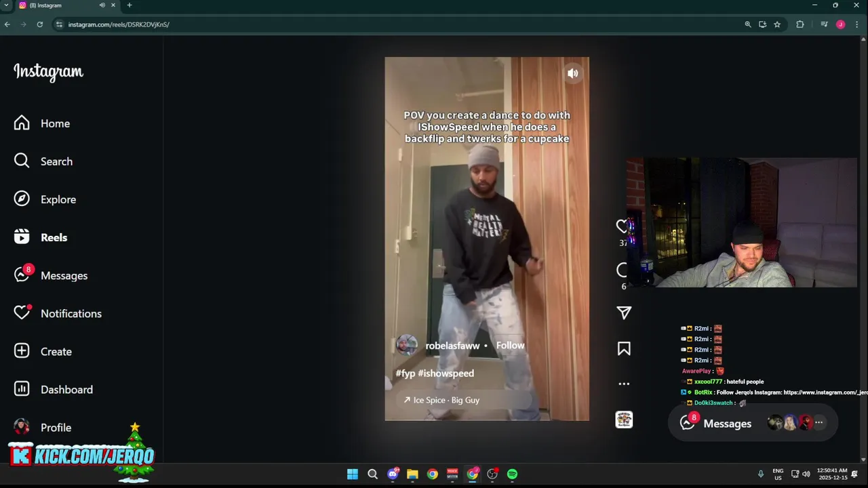
Task: Click the zoom magnifier in address bar
Action: coord(748,24)
